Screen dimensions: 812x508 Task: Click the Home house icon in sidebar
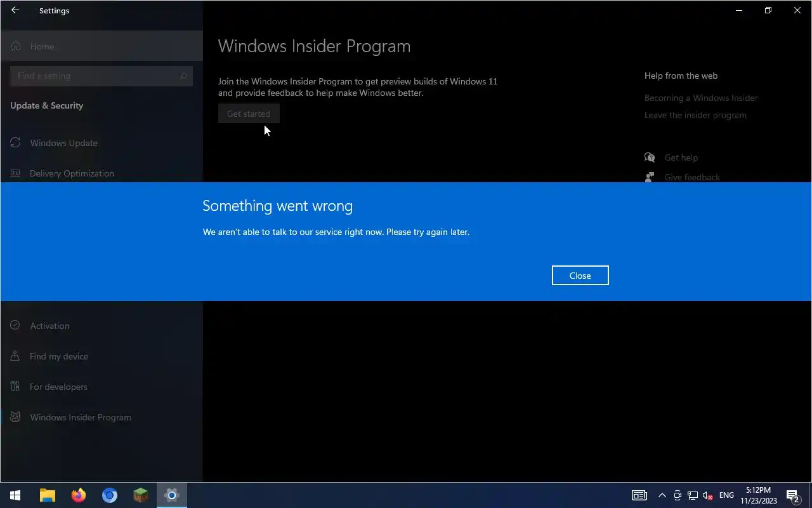[x=16, y=46]
